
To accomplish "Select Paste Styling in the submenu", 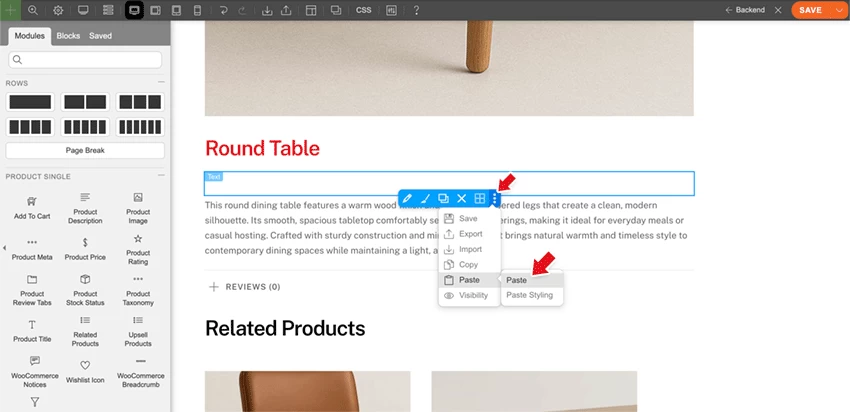I will pyautogui.click(x=532, y=295).
